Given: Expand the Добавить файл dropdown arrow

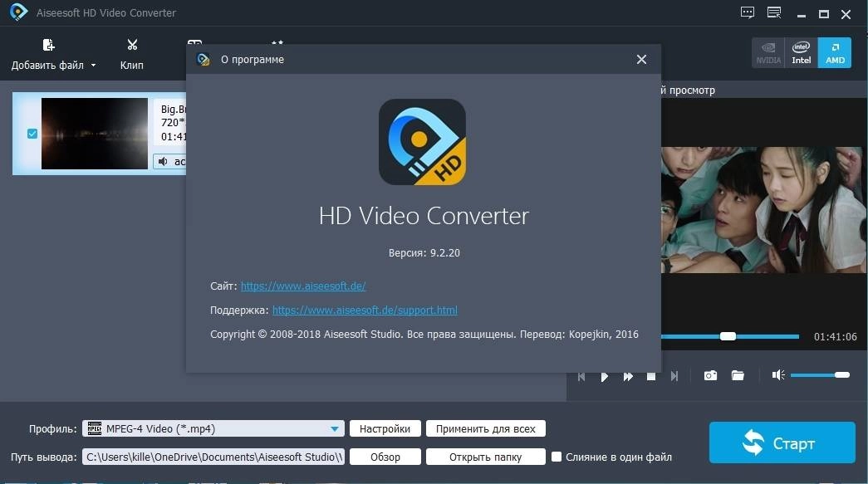Looking at the screenshot, I should 93,66.
